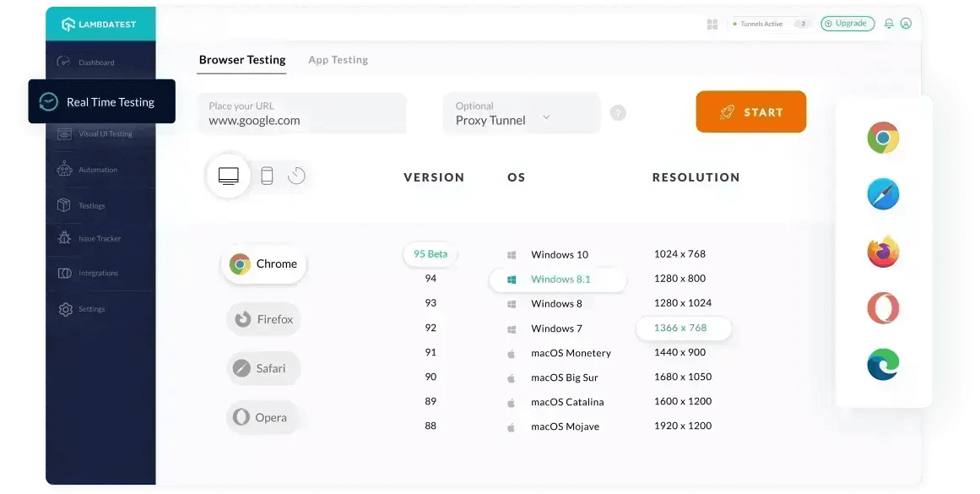The width and height of the screenshot is (980, 494).
Task: Open the user profile icon
Action: [906, 24]
